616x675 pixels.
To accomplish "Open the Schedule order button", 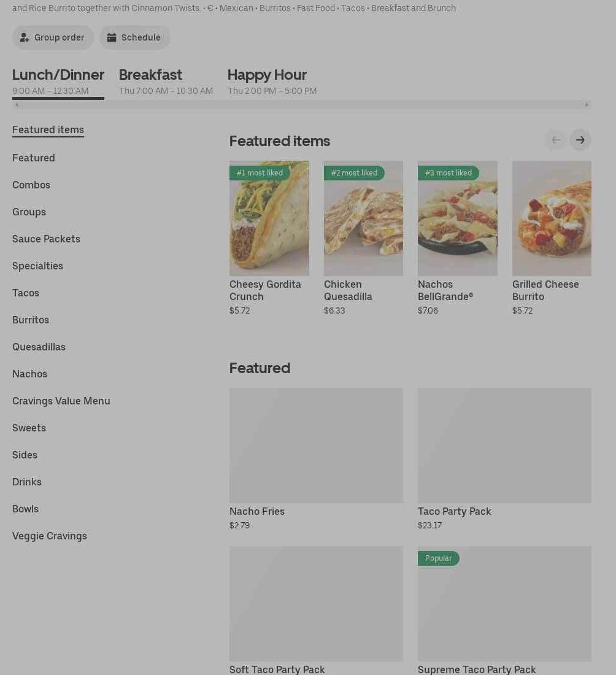I will click(135, 37).
